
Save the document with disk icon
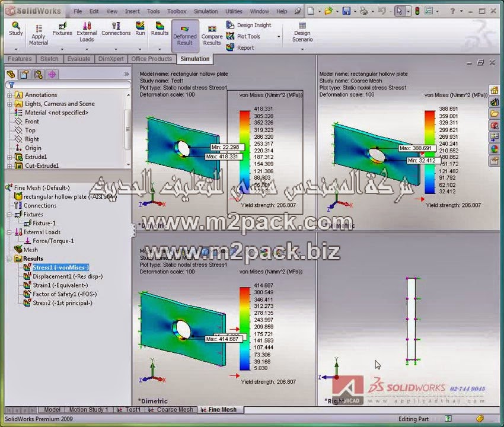point(346,11)
